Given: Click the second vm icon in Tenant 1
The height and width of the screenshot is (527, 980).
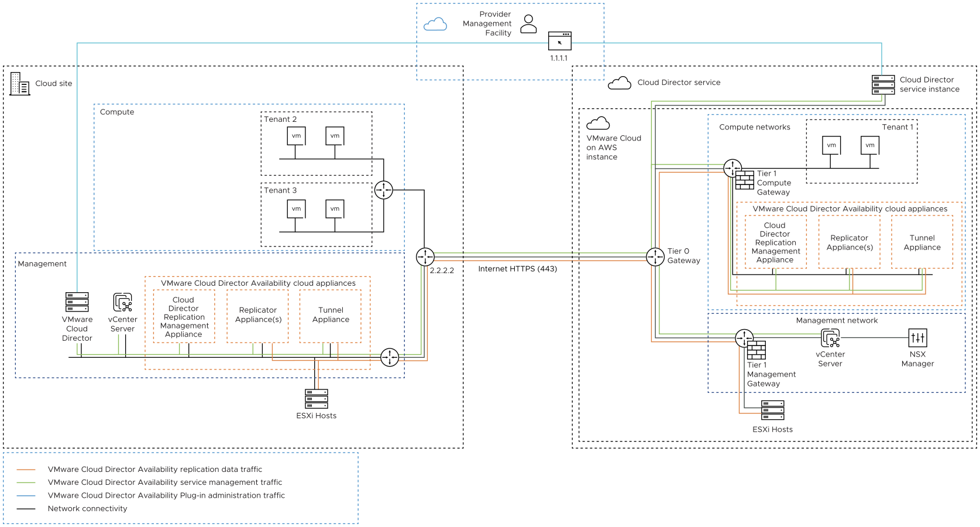Looking at the screenshot, I should coord(870,145).
